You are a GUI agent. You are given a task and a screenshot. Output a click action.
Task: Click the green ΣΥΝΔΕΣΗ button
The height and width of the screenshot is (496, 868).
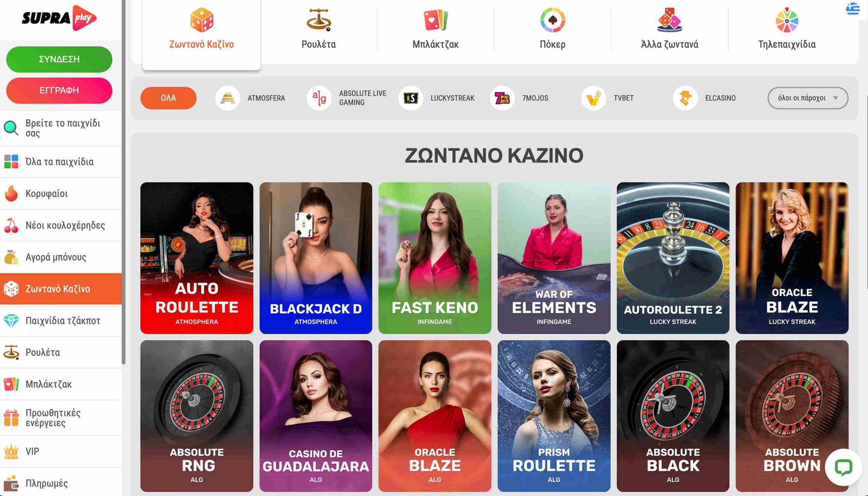[x=59, y=59]
